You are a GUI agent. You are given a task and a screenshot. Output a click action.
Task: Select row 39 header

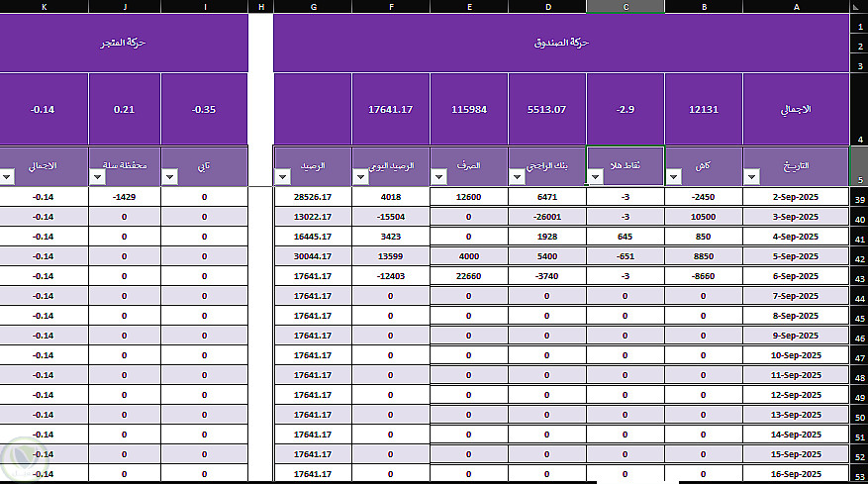pos(859,198)
